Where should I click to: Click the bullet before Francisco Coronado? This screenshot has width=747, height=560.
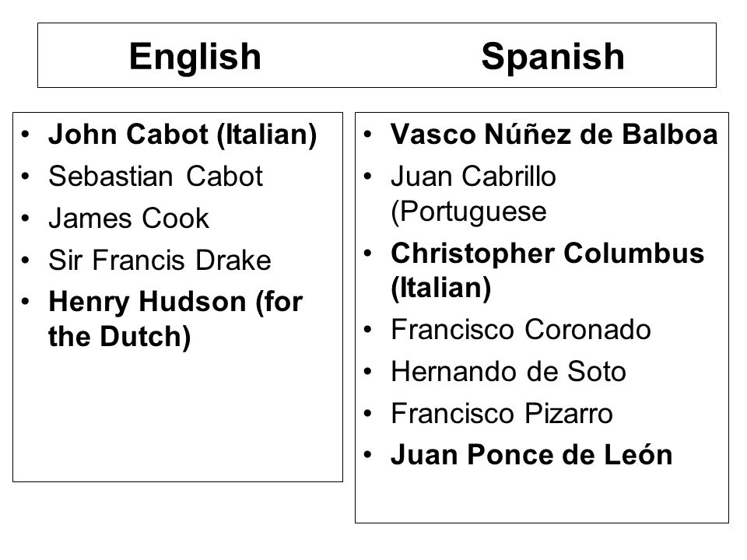click(x=367, y=330)
